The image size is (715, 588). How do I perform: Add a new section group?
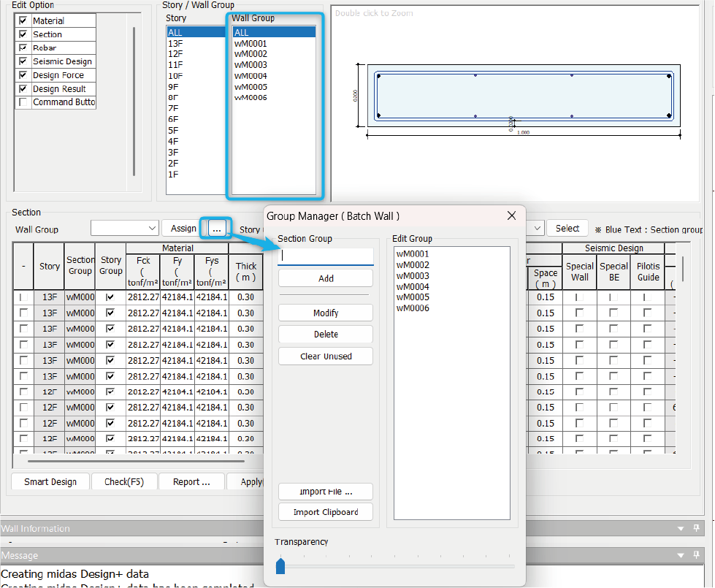(x=326, y=278)
